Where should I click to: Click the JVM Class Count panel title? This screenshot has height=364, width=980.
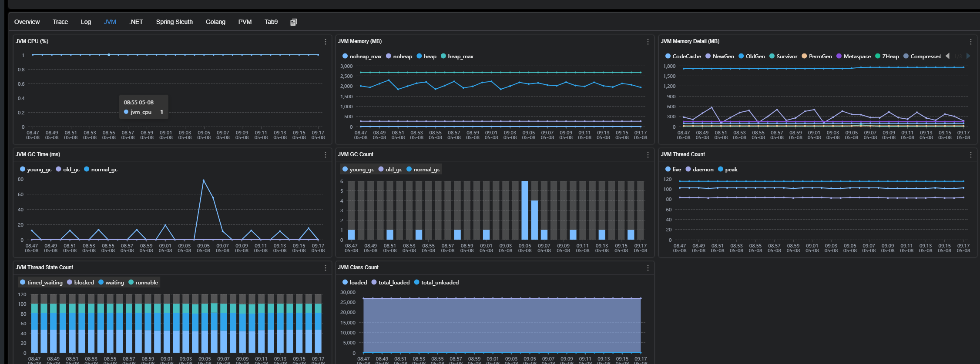coord(358,267)
